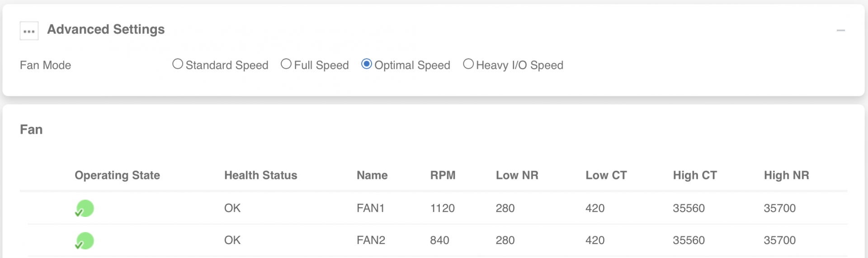Sort by Name column header
The height and width of the screenshot is (258, 868).
[372, 175]
